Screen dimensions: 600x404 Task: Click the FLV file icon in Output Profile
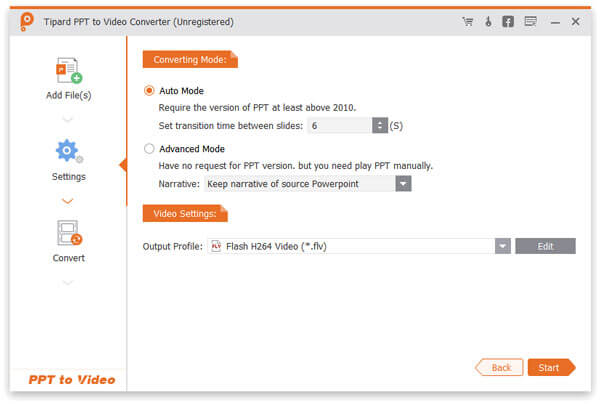pos(216,246)
